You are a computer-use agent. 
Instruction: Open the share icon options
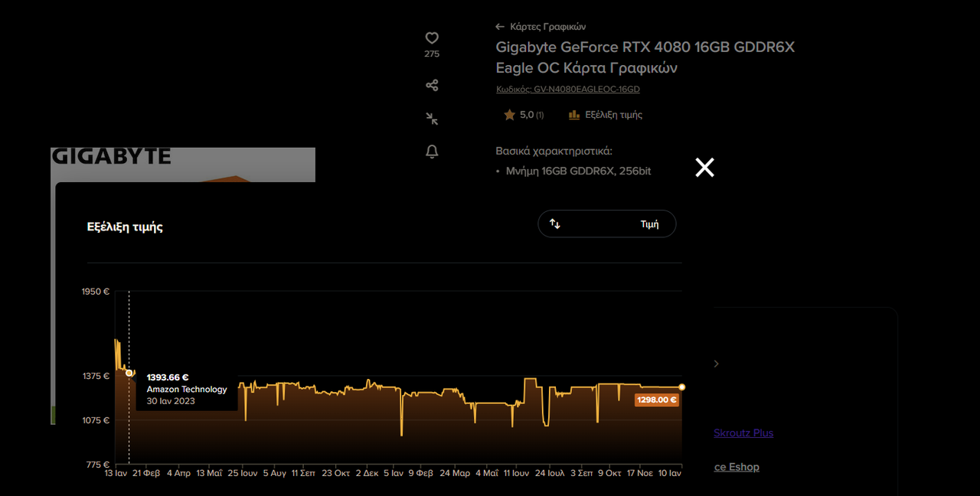[x=432, y=85]
